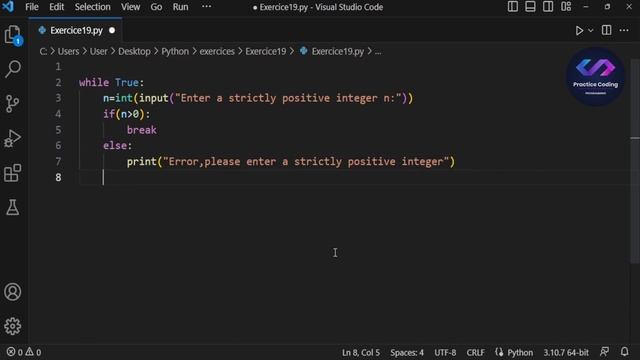Toggle the primary side bar

(513, 7)
